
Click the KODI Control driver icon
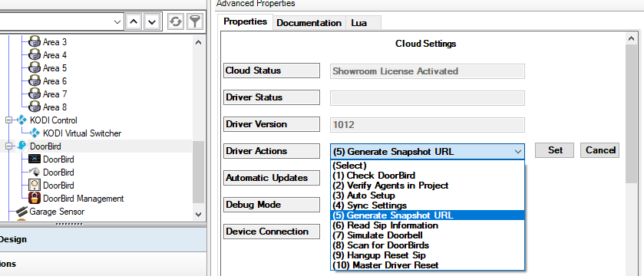21,120
